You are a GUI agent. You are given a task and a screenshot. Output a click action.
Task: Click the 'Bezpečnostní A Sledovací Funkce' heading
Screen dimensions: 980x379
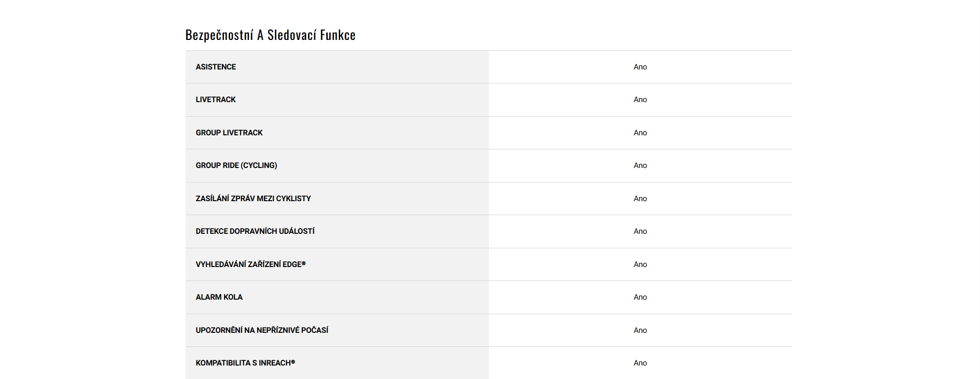(x=270, y=35)
